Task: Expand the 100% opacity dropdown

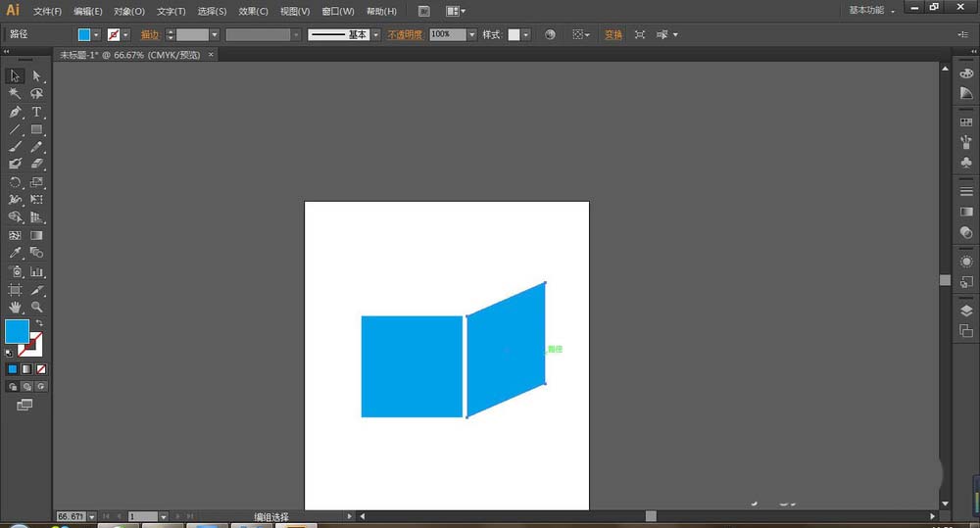Action: [x=472, y=35]
